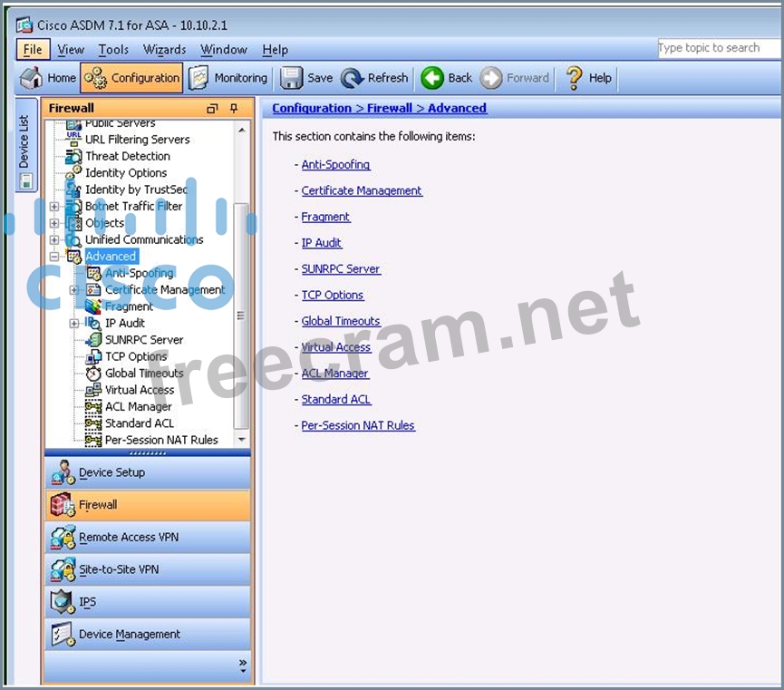Click the Help question mark icon
Screen dimensions: 784x690
coord(574,78)
